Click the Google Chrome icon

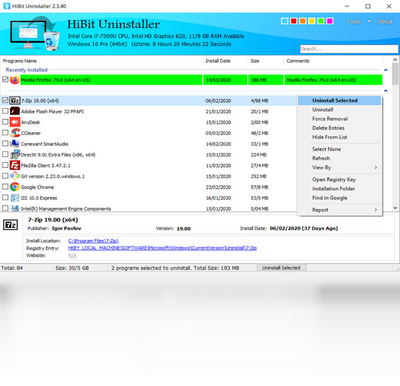tap(15, 187)
